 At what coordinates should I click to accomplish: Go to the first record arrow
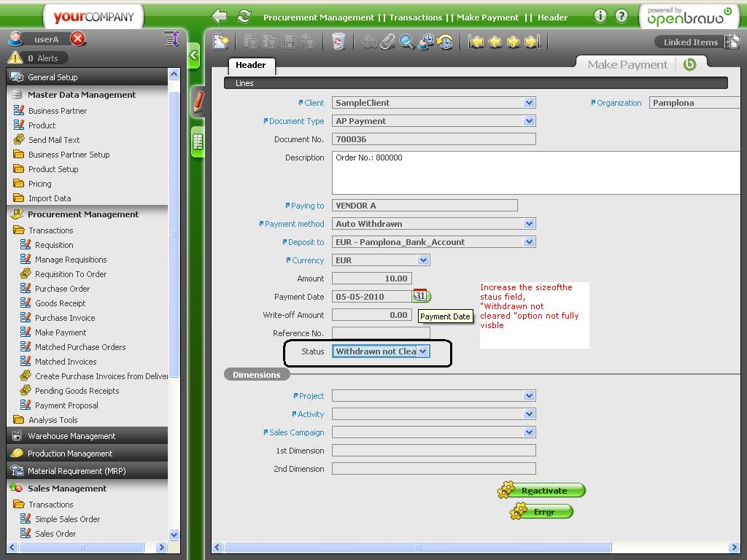[476, 42]
